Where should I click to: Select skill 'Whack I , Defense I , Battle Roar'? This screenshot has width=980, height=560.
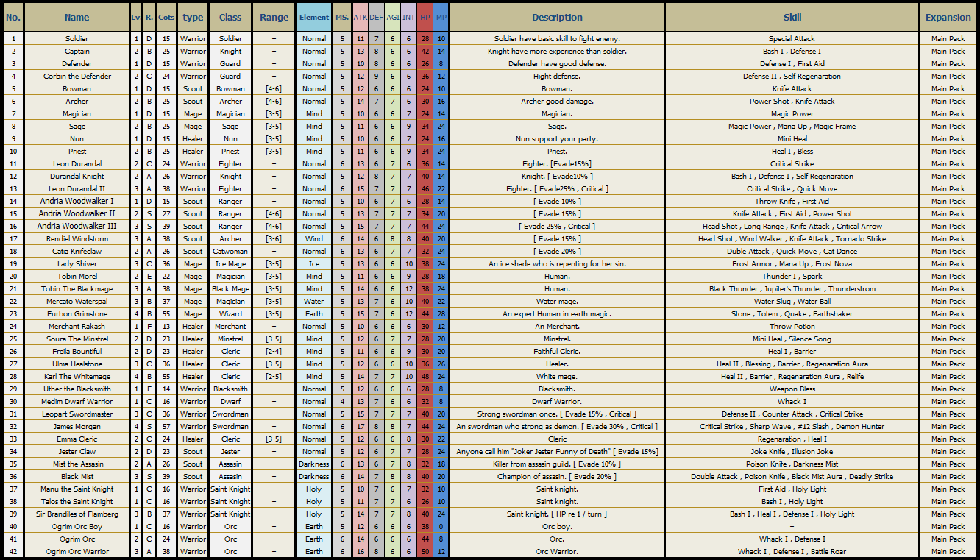point(792,552)
